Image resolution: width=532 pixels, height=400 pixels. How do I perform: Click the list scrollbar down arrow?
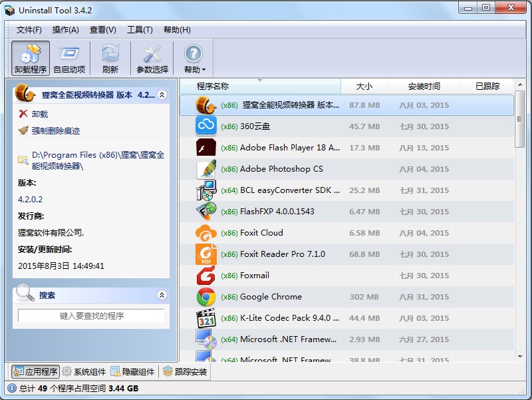point(520,356)
